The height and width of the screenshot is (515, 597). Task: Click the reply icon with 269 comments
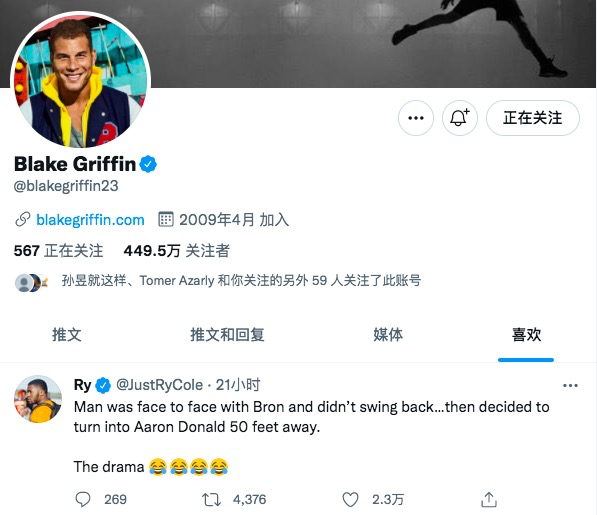pyautogui.click(x=83, y=499)
